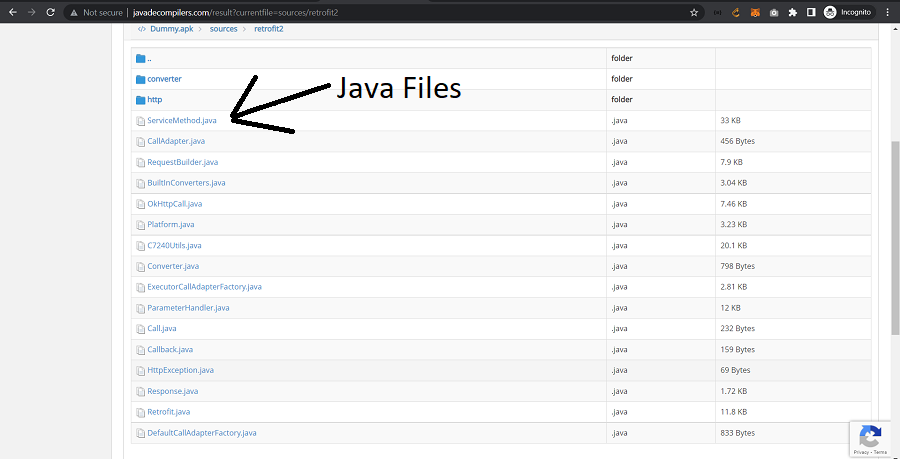Click the file icon beside Callback.java

[140, 350]
